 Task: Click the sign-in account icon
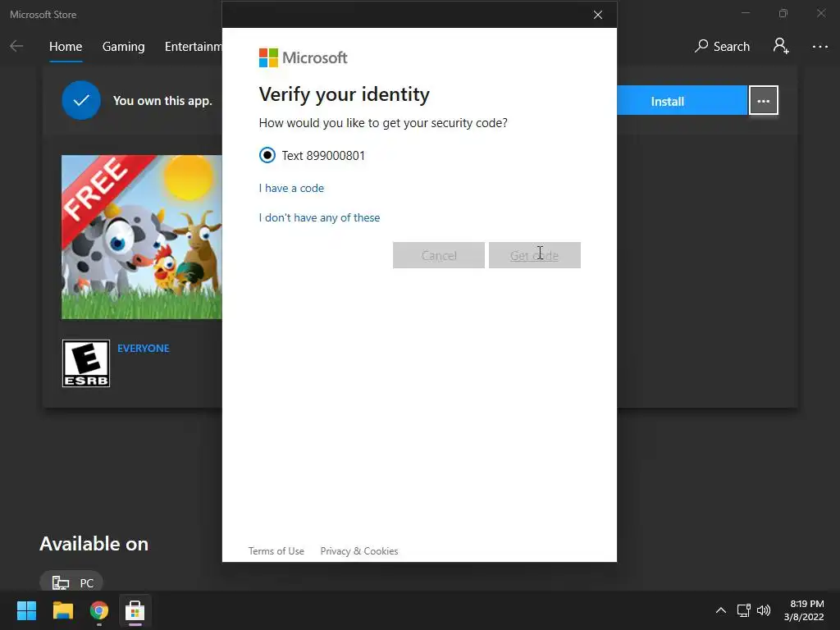point(781,46)
